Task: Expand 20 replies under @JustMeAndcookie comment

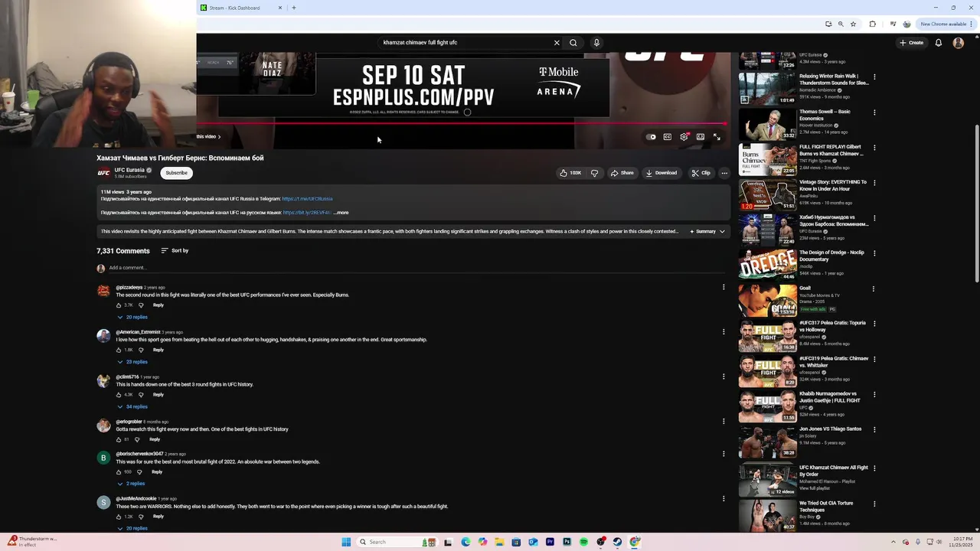Action: [132, 528]
